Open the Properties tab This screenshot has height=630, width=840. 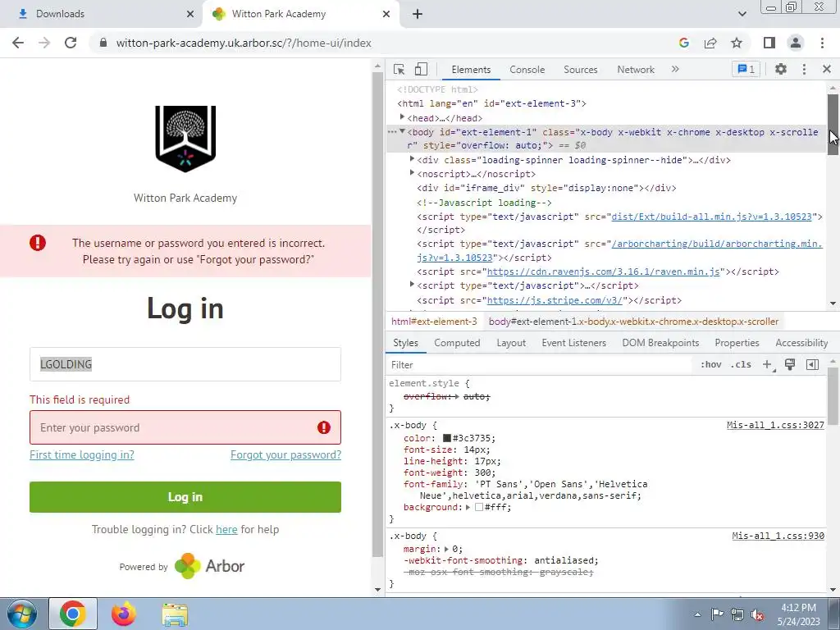click(x=737, y=343)
